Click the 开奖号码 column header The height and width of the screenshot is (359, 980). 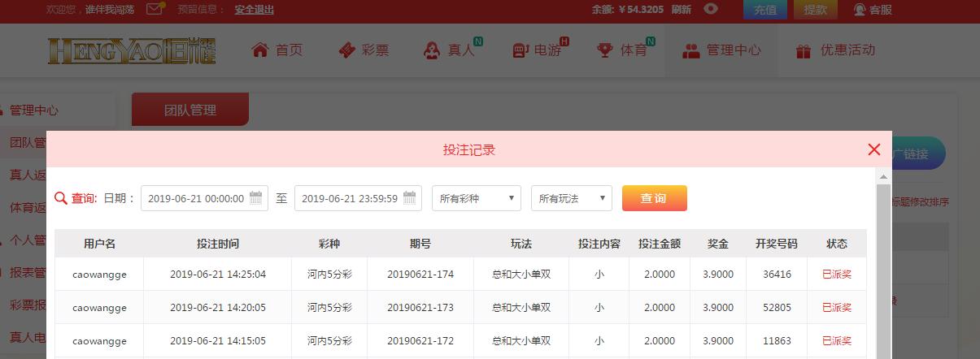coord(777,244)
